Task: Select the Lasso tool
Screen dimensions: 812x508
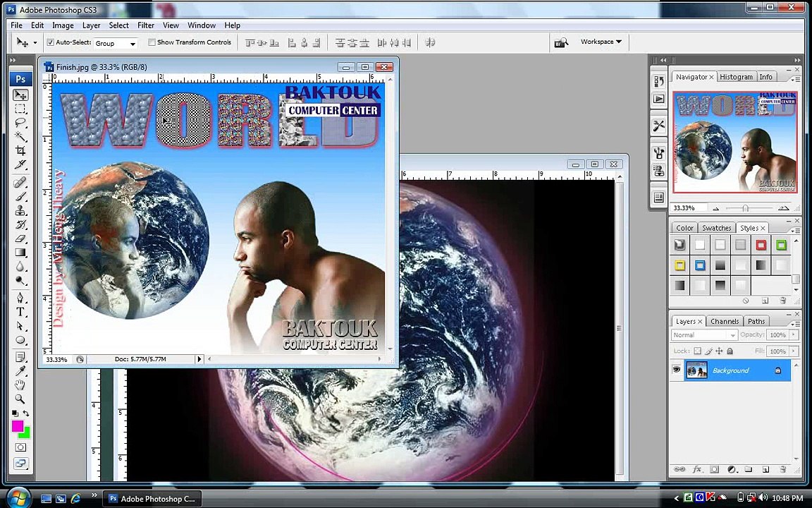Action: [x=20, y=123]
